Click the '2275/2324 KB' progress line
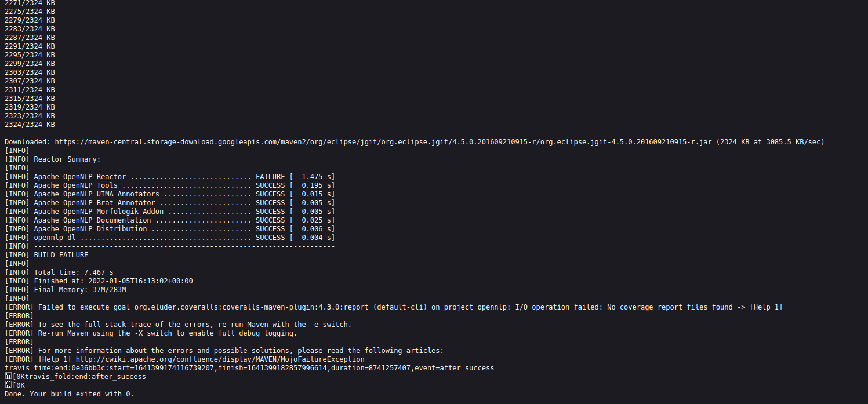The height and width of the screenshot is (404, 868). click(x=30, y=12)
